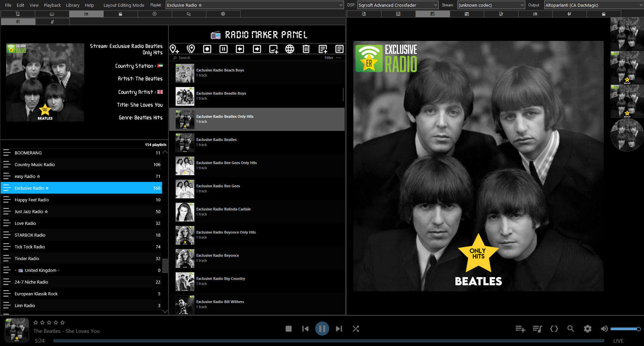Click the record square icon in Radio Maker toolbar
Viewport: 644px width, 346px height.
(x=207, y=49)
